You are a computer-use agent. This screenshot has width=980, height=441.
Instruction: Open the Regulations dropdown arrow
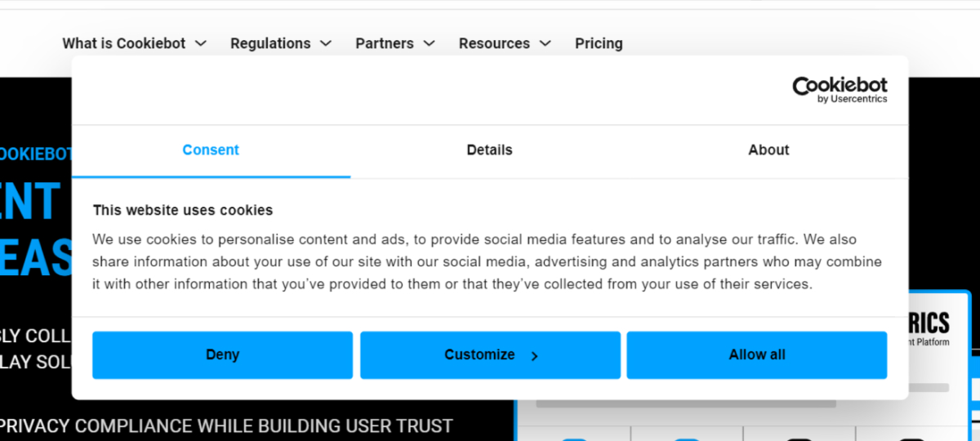click(x=326, y=43)
